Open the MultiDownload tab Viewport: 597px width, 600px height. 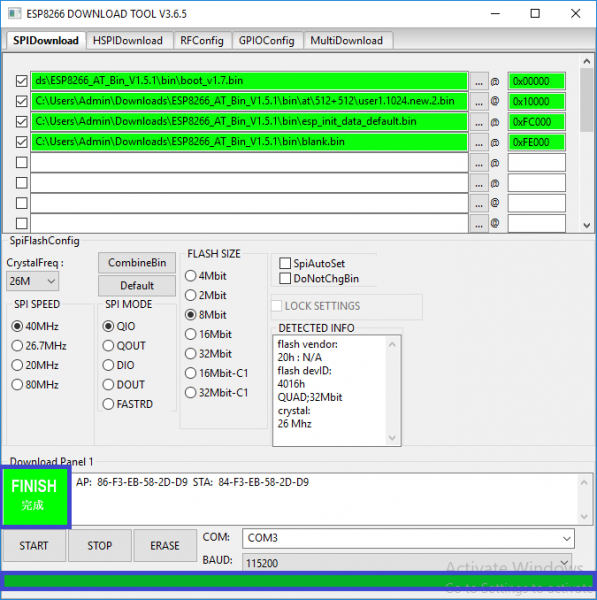pos(347,41)
